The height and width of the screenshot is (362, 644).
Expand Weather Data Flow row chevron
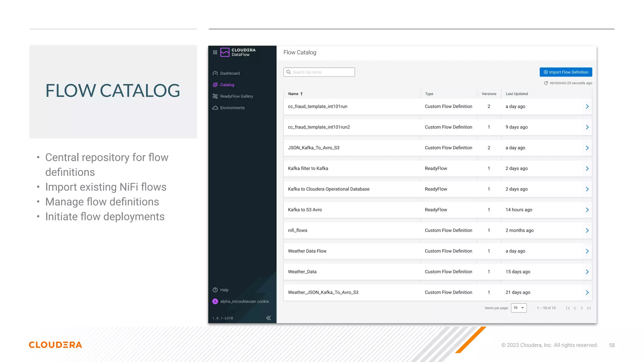pyautogui.click(x=587, y=251)
